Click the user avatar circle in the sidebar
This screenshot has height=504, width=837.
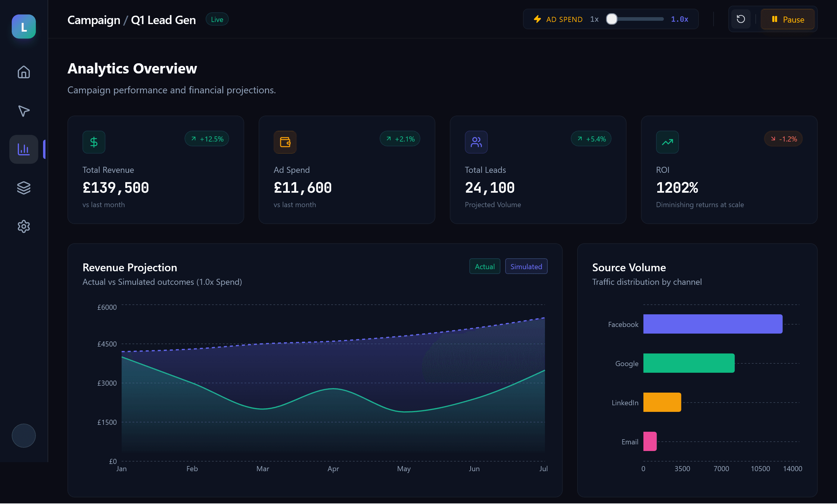(23, 436)
